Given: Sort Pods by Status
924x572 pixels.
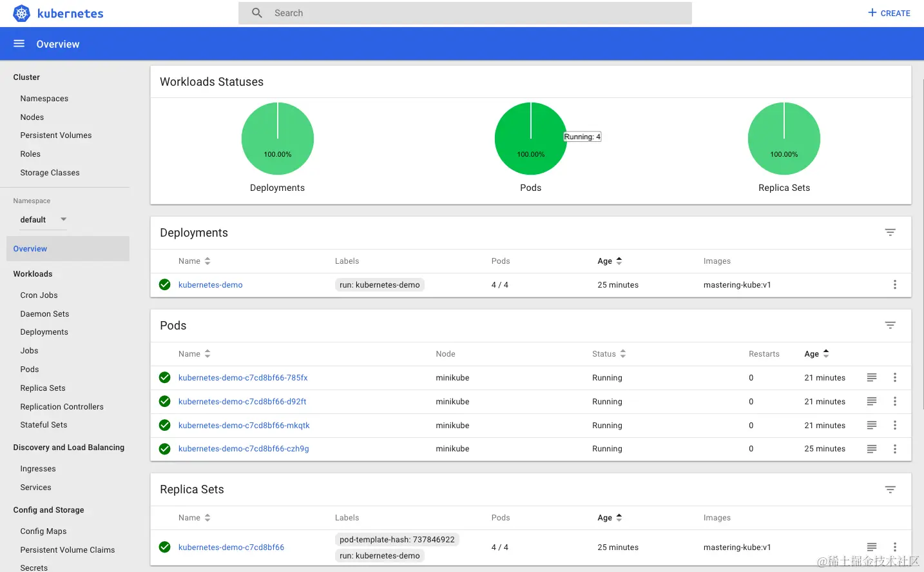Looking at the screenshot, I should [x=609, y=354].
